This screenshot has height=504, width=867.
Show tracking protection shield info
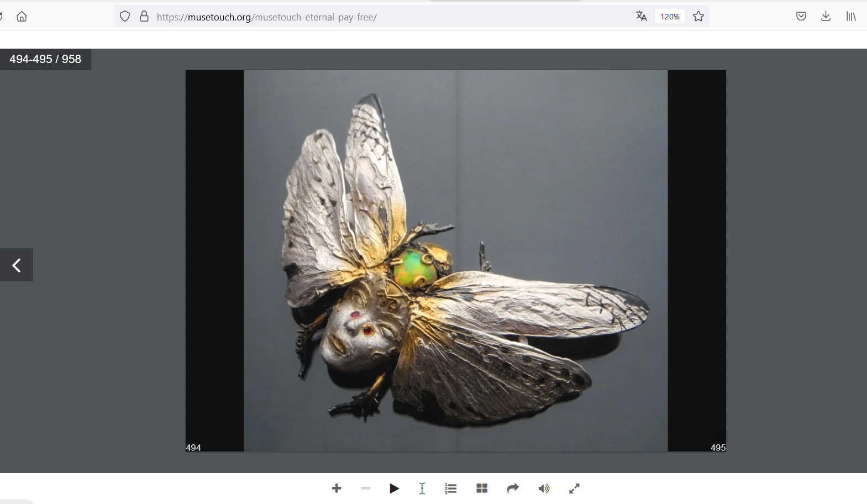tap(125, 17)
